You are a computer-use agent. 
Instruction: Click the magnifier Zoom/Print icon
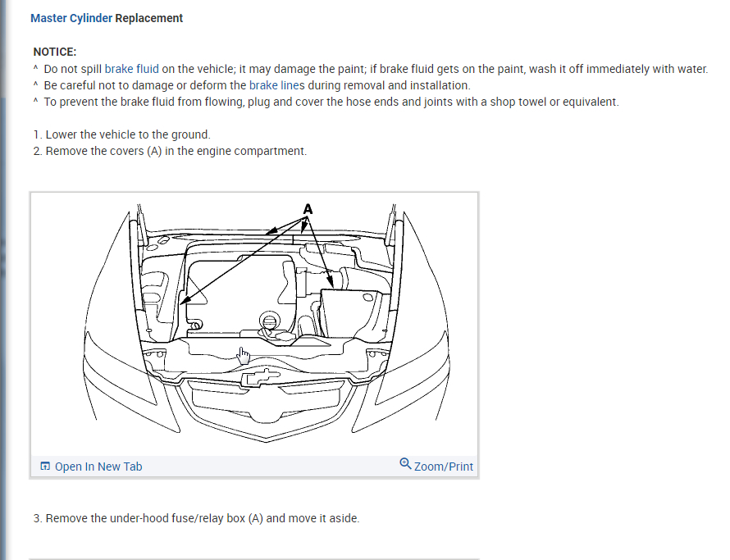point(405,463)
